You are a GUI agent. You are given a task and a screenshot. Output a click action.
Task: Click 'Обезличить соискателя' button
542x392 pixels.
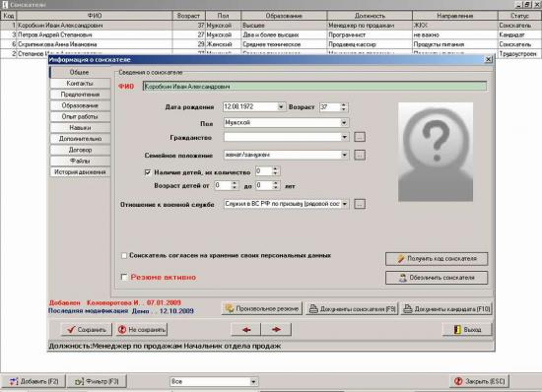coord(437,278)
